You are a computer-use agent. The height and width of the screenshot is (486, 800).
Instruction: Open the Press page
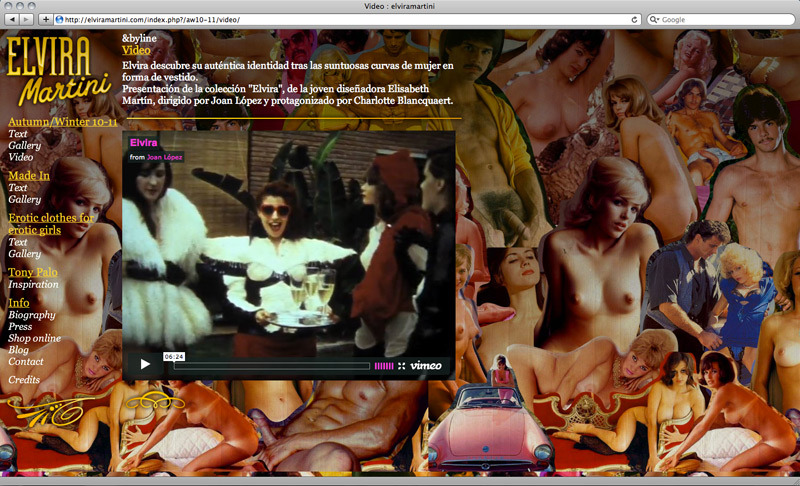pyautogui.click(x=20, y=326)
